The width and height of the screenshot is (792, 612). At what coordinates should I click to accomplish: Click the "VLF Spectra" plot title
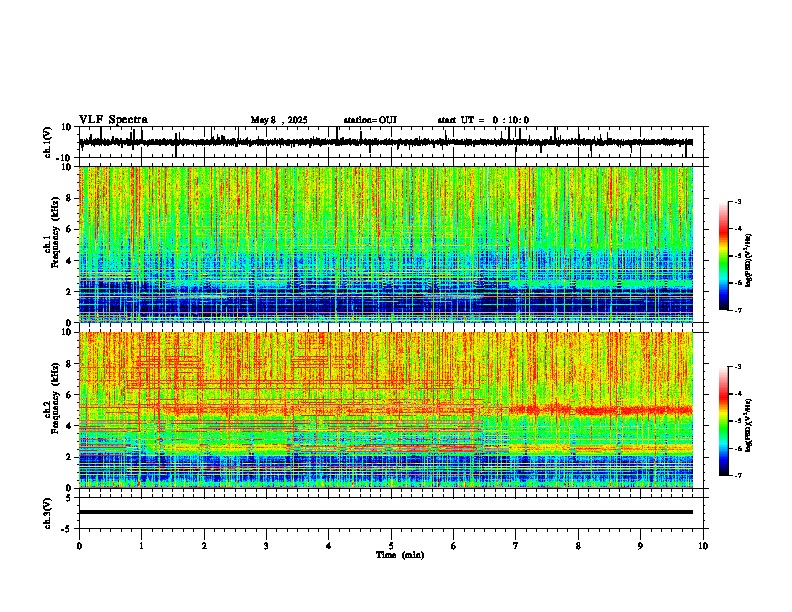[113, 120]
